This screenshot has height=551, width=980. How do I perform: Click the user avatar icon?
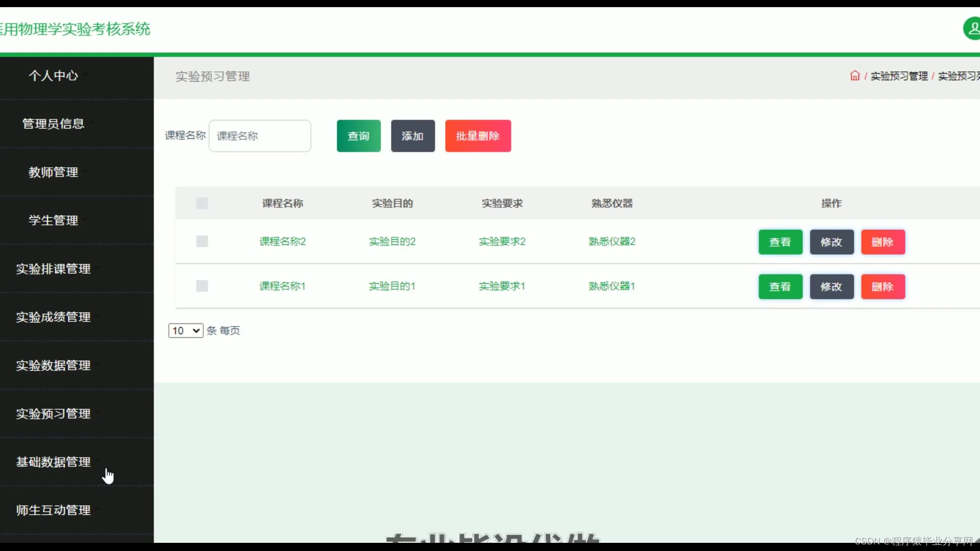(972, 29)
